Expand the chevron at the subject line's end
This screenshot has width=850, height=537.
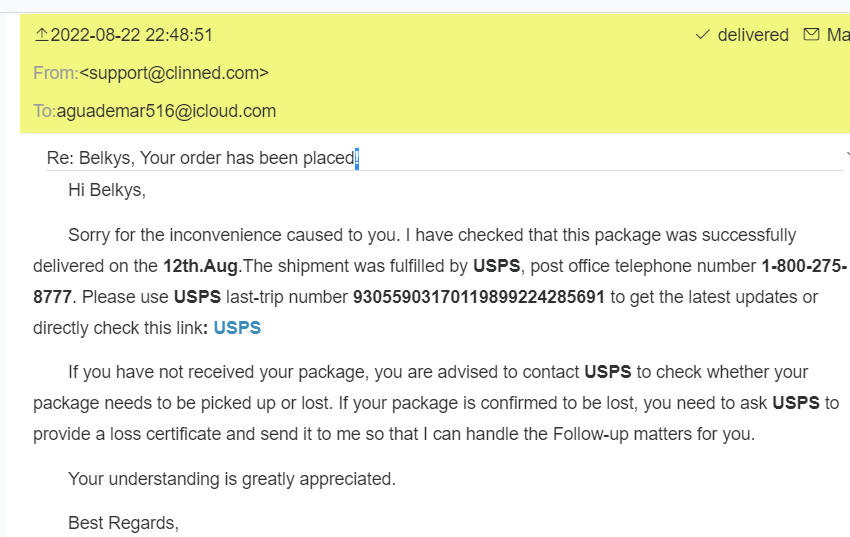coord(847,157)
